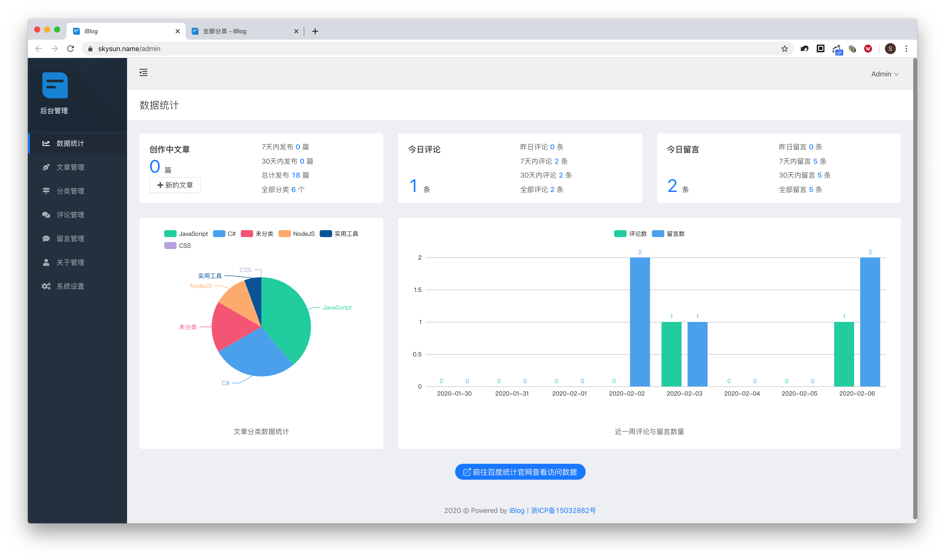Click the browser address bar
Viewport: 945px width, 560px height.
point(415,49)
